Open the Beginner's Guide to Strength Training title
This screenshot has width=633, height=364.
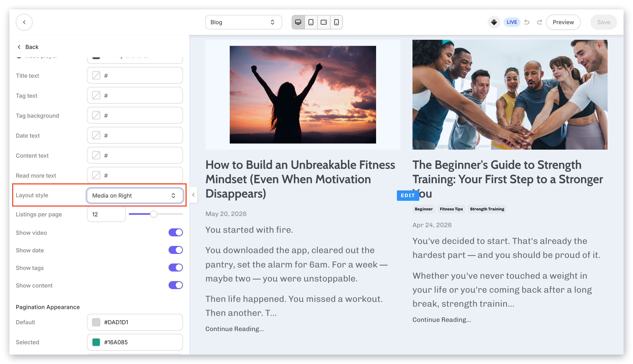(507, 179)
